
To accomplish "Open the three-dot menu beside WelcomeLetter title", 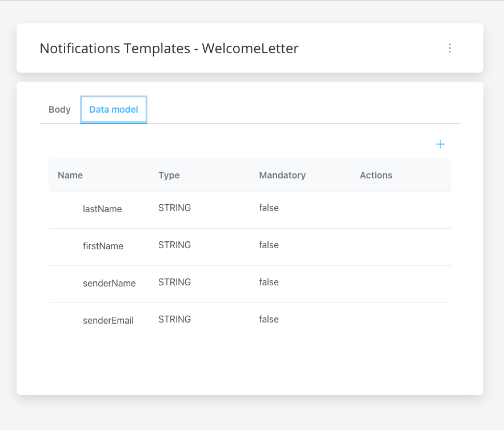I will click(450, 48).
